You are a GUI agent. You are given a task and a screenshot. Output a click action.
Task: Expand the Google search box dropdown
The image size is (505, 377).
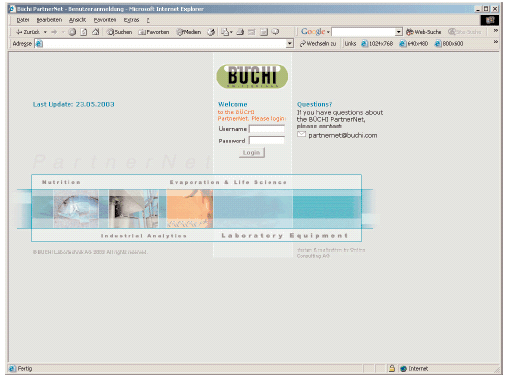[399, 32]
